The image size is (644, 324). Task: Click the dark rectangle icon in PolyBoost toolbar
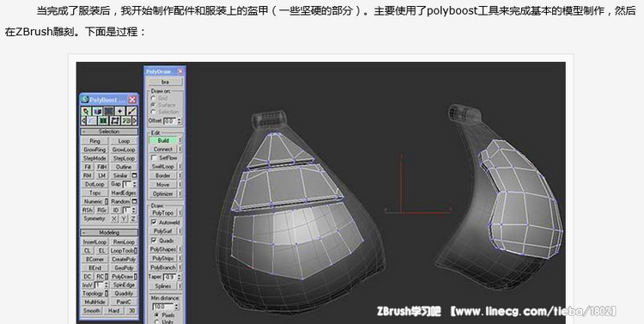109,111
